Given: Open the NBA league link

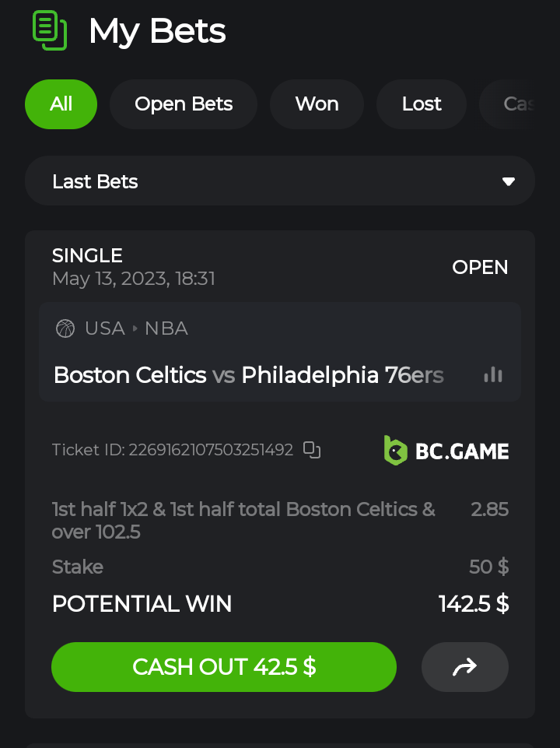Looking at the screenshot, I should pos(166,328).
